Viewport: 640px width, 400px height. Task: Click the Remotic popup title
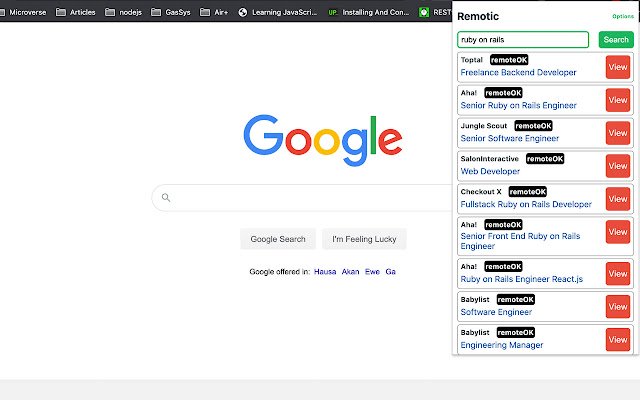point(478,16)
